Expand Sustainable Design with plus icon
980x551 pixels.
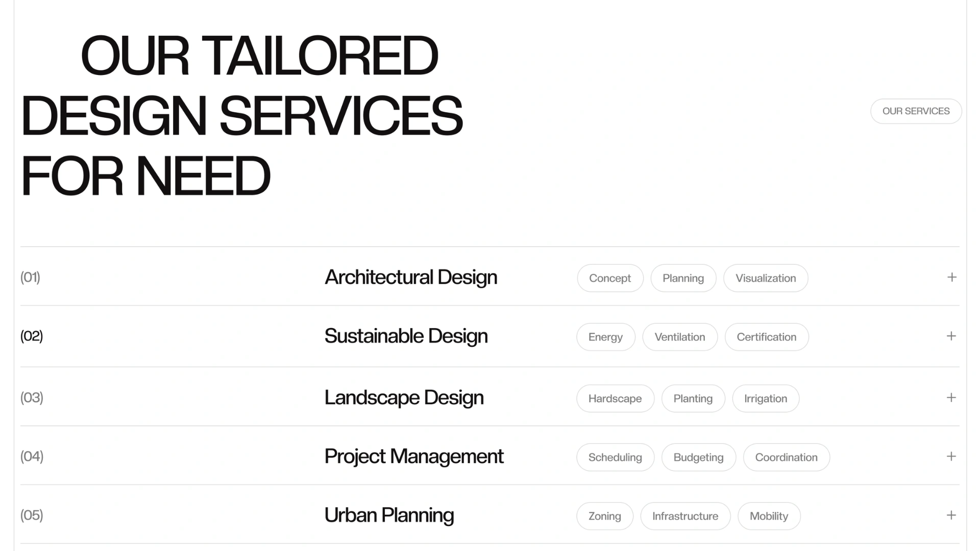pyautogui.click(x=951, y=336)
